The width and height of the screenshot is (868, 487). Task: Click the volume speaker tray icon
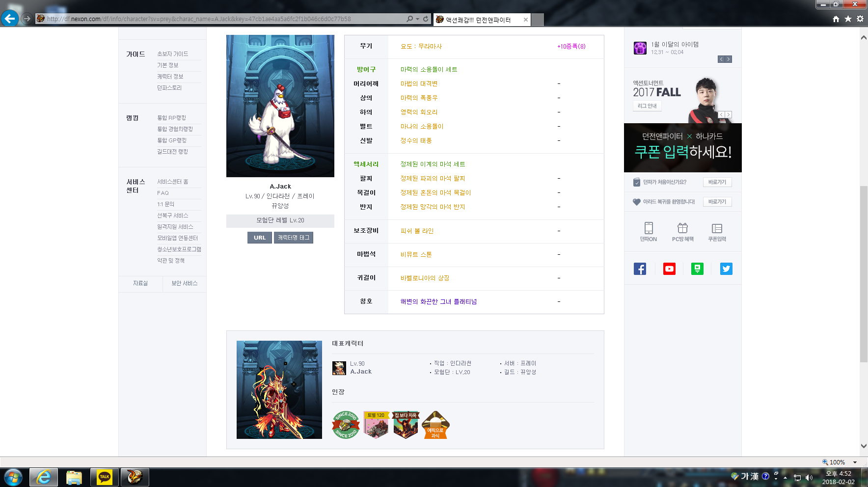click(x=809, y=477)
